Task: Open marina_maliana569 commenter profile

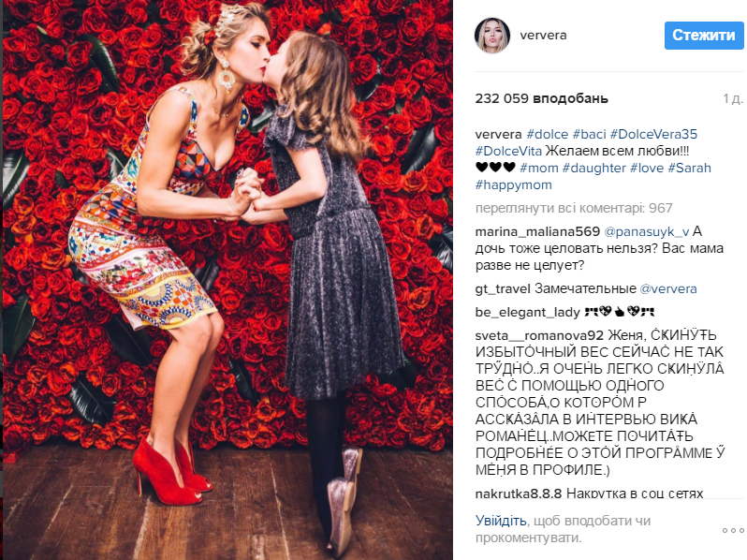Action: click(x=537, y=231)
